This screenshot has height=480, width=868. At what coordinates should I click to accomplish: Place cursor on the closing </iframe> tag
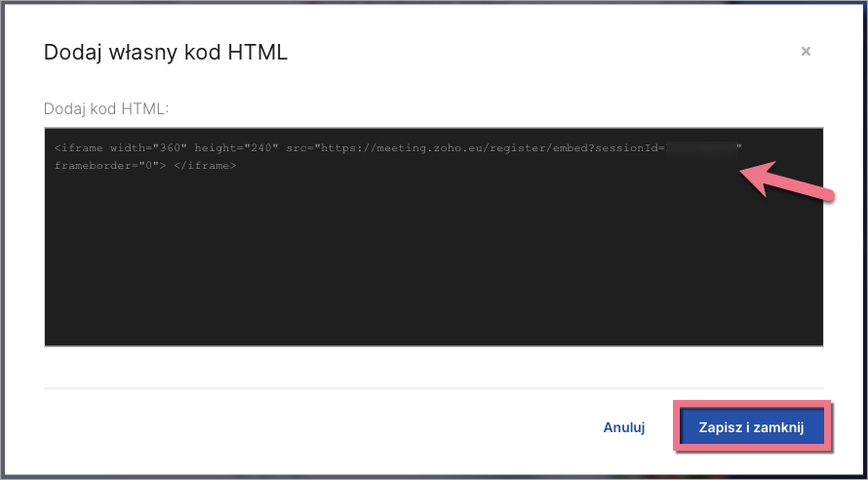tap(206, 166)
